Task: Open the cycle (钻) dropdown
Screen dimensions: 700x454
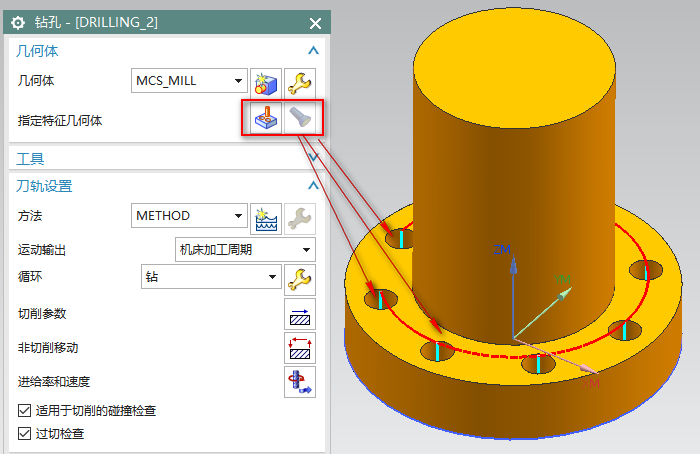Action: [211, 277]
